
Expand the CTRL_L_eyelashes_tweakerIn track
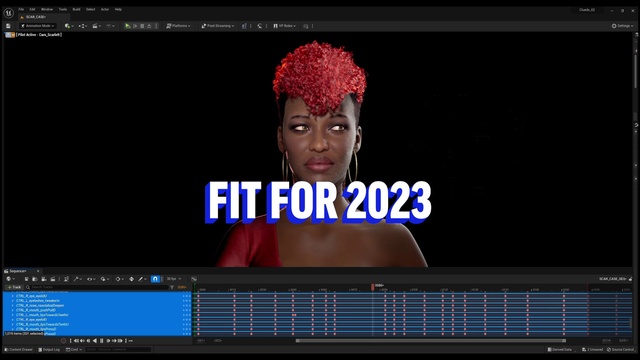pos(13,301)
